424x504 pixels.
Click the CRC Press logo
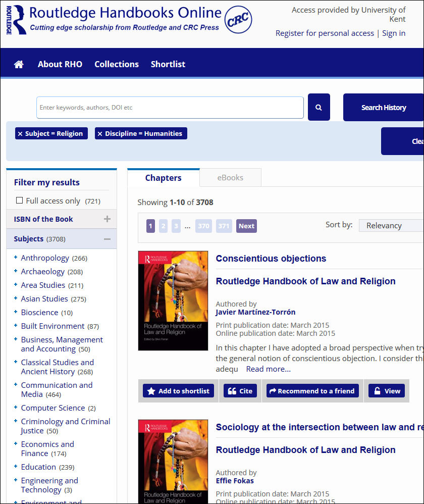238,20
